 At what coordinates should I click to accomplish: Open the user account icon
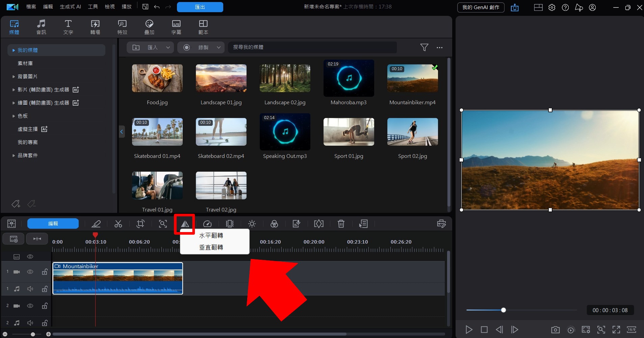click(592, 7)
